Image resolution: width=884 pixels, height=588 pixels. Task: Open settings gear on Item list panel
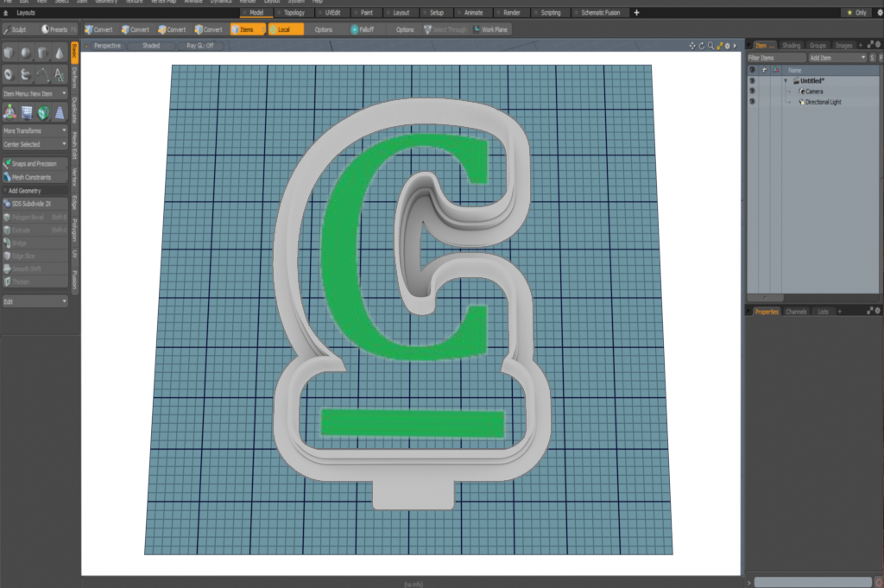click(878, 45)
